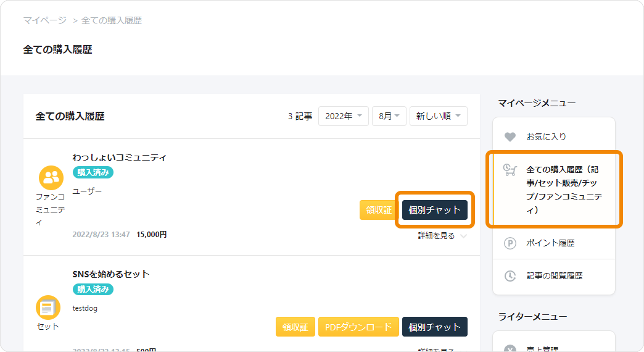Screen dimensions: 644x352
Task: Open ポイント履歴 menu item
Action: click(554, 243)
